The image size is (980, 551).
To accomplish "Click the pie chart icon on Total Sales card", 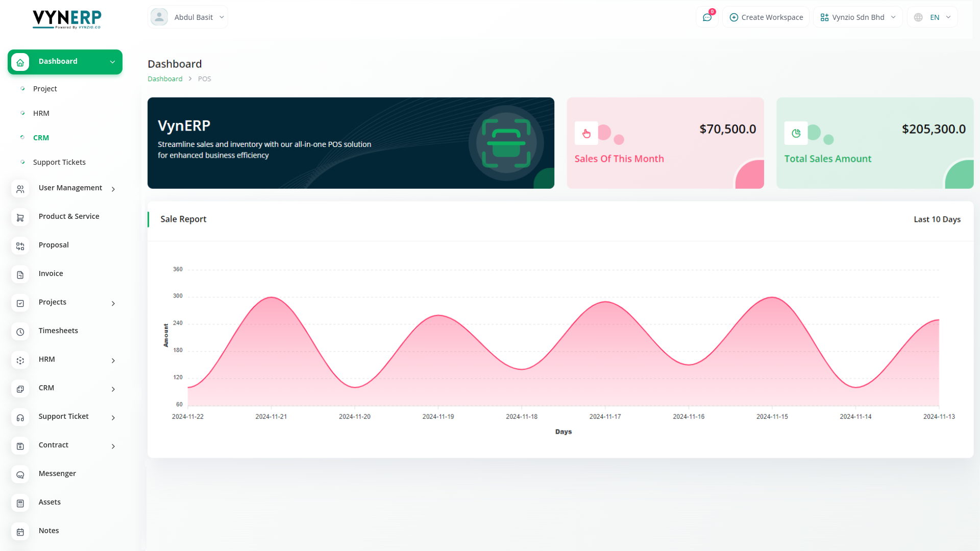I will coord(796,134).
